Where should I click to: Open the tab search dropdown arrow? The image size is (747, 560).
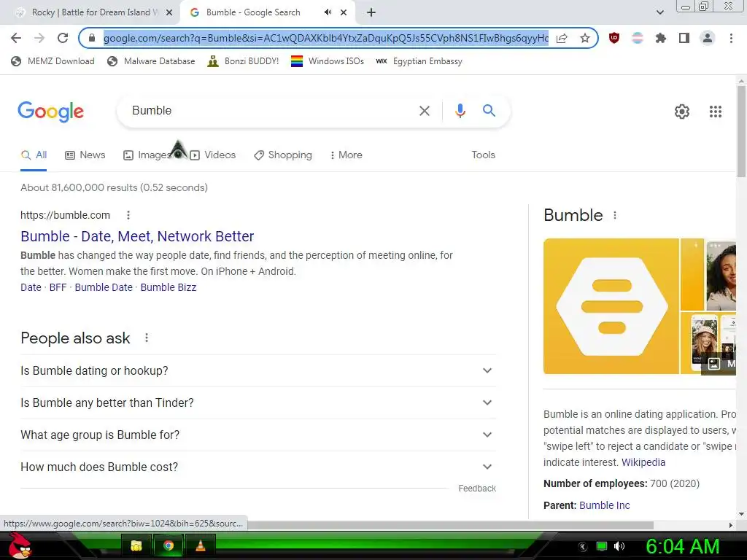(x=659, y=13)
